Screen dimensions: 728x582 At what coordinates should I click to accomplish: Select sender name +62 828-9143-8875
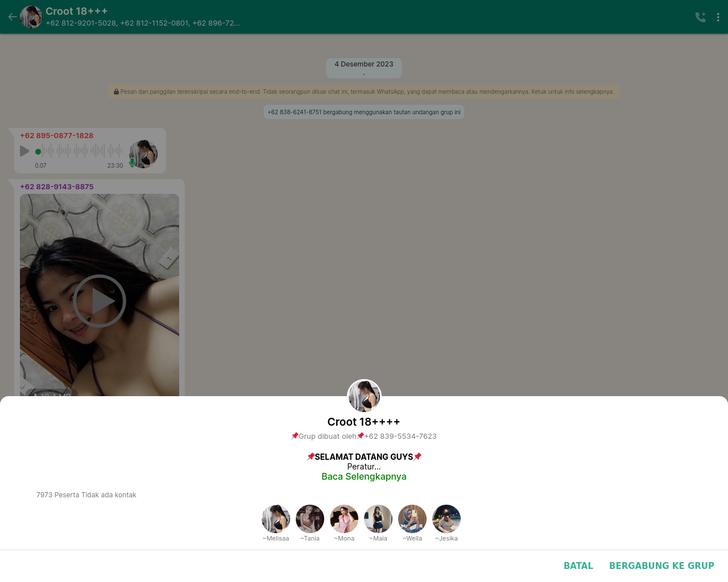click(57, 186)
